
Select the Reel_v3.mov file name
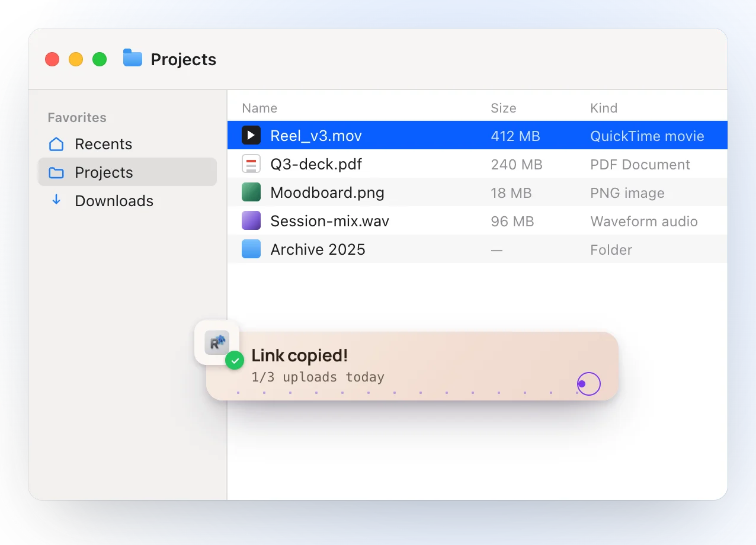pos(316,136)
